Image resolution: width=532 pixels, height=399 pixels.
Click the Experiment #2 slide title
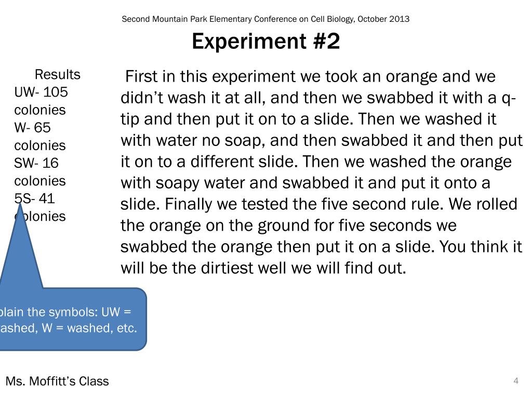tap(265, 42)
